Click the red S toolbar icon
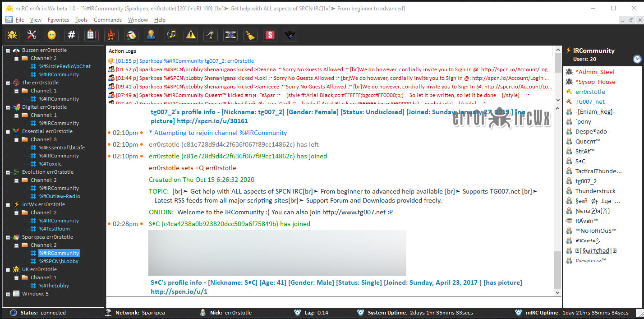The height and width of the screenshot is (319, 644). [270, 35]
